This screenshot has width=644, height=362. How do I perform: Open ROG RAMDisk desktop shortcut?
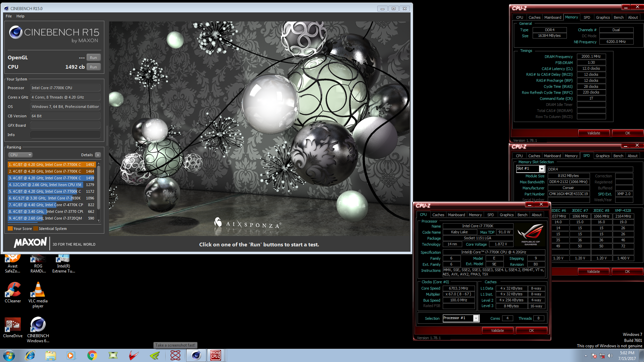(x=38, y=264)
